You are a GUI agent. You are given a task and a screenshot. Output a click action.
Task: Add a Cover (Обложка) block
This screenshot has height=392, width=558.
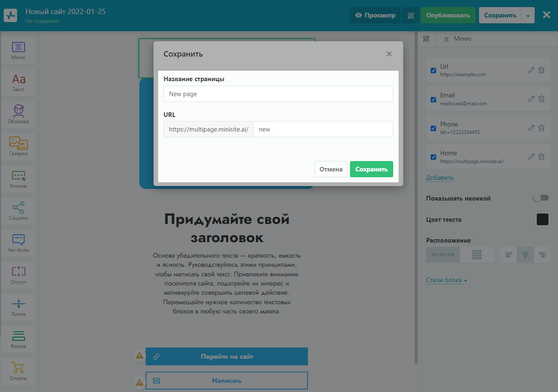coord(18,115)
